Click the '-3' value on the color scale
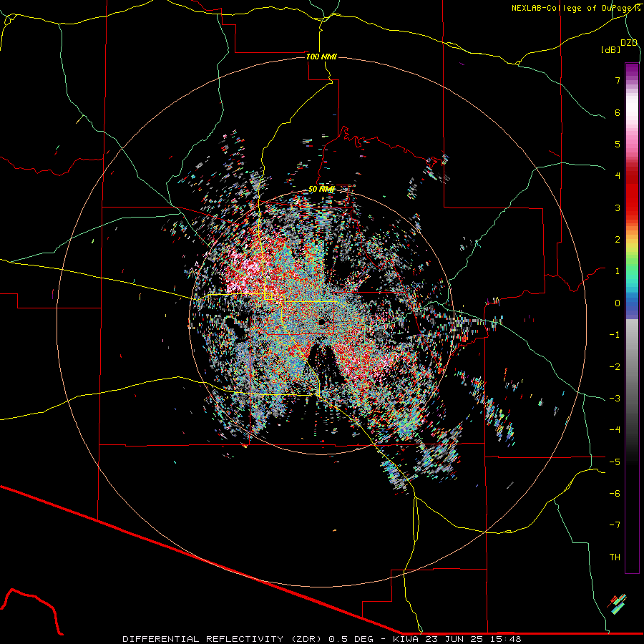This screenshot has width=644, height=644. pyautogui.click(x=615, y=399)
